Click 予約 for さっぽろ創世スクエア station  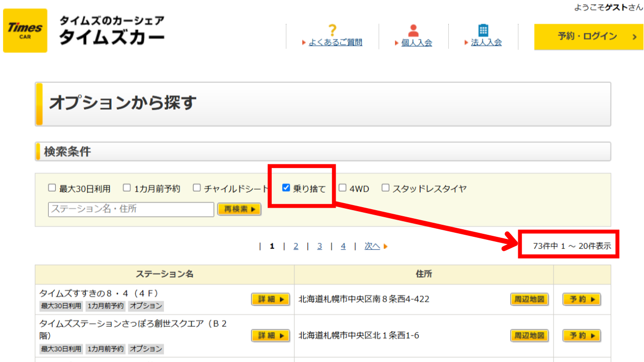[582, 336]
